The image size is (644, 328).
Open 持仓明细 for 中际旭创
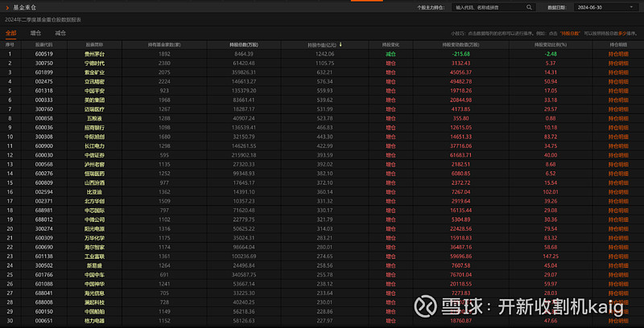[x=618, y=137]
